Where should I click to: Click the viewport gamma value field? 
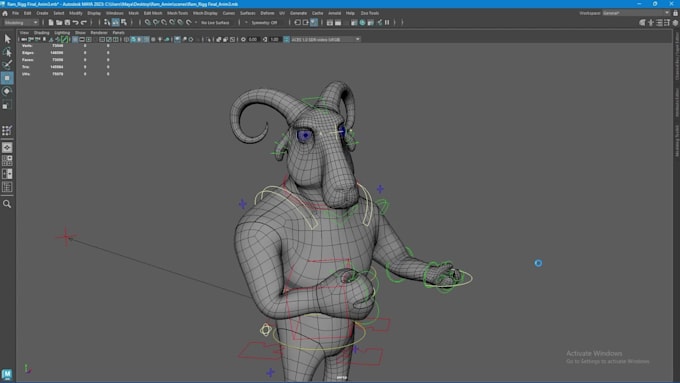coord(274,39)
